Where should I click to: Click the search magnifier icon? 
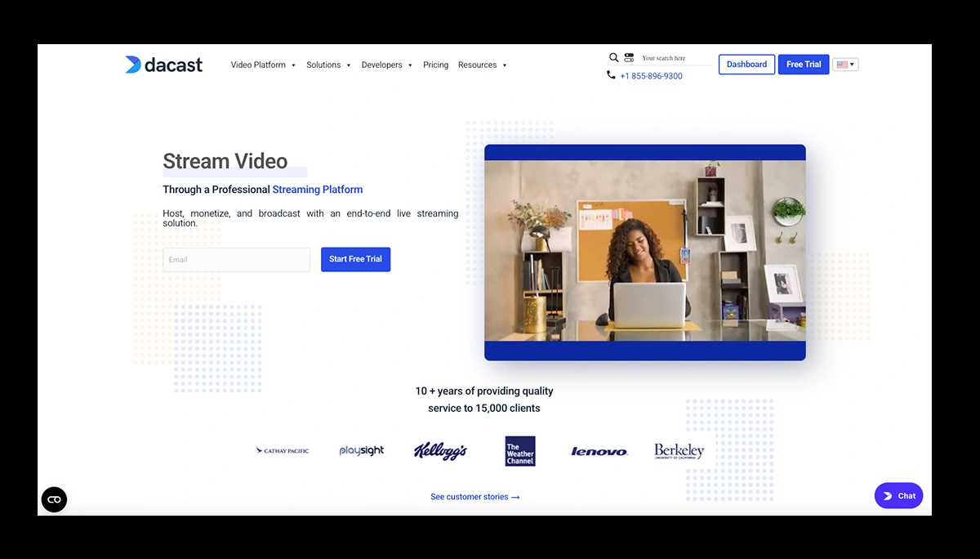(613, 58)
